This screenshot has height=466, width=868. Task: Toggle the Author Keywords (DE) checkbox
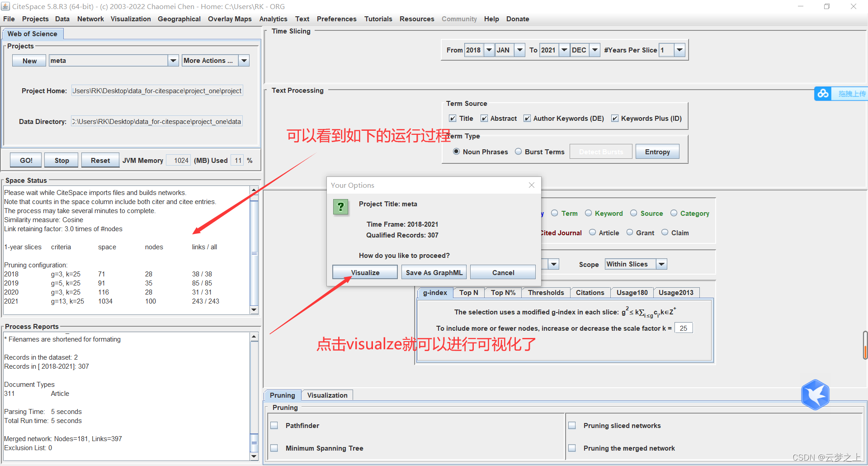(x=527, y=118)
